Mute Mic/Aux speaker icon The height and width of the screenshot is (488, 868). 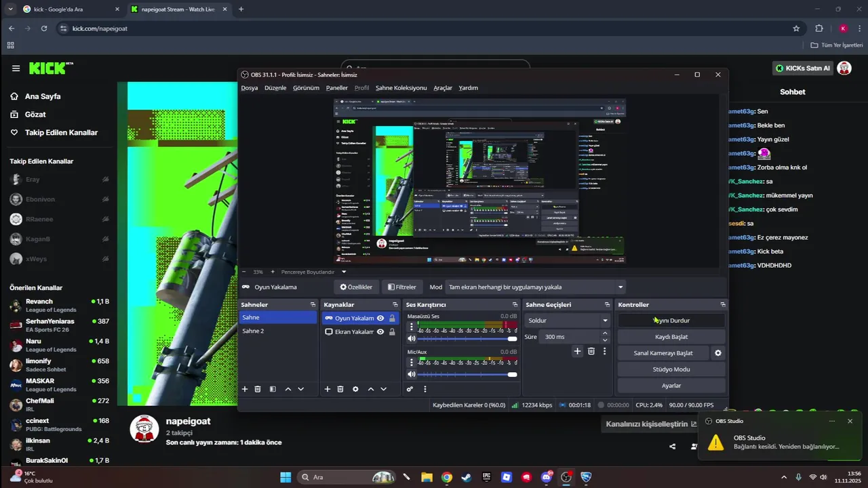pos(411,374)
